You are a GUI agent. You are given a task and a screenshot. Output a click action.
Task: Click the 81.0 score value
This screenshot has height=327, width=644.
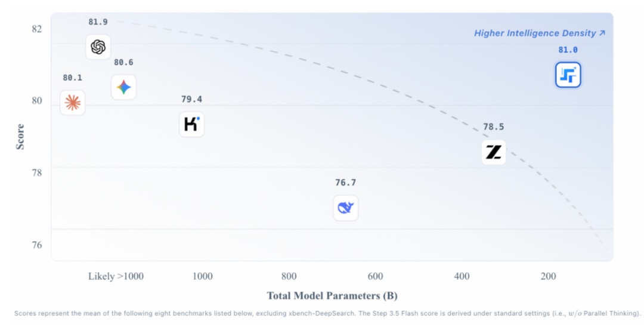(x=568, y=50)
